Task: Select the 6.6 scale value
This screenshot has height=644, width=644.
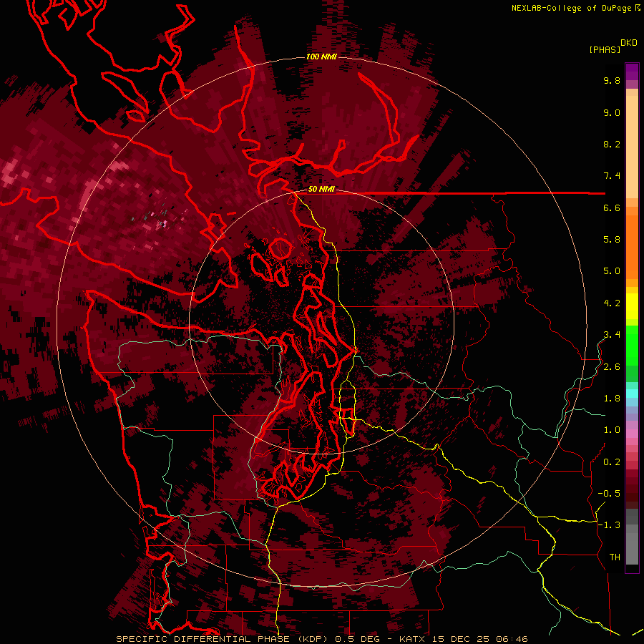Action: 612,208
